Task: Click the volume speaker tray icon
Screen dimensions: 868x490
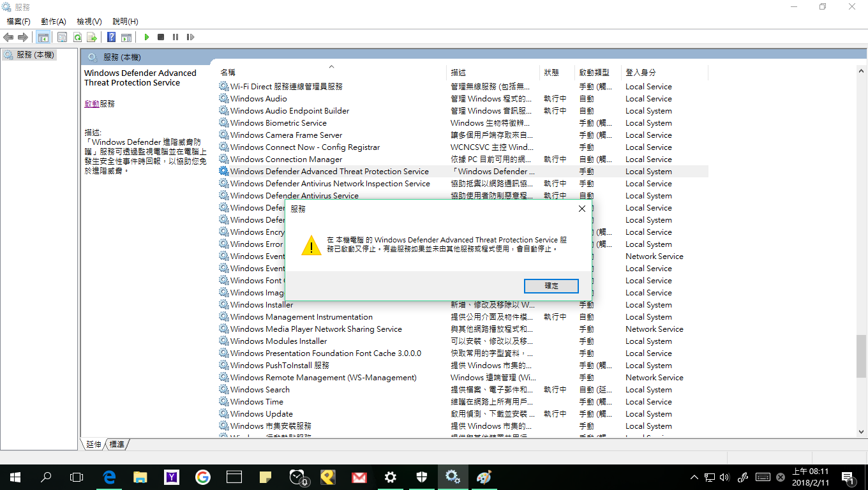Action: pos(724,477)
